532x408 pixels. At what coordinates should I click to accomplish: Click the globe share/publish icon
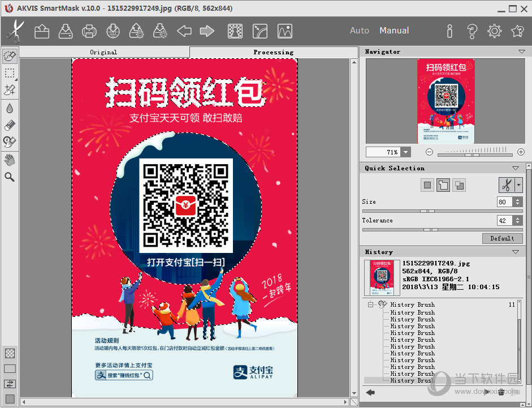tap(113, 31)
